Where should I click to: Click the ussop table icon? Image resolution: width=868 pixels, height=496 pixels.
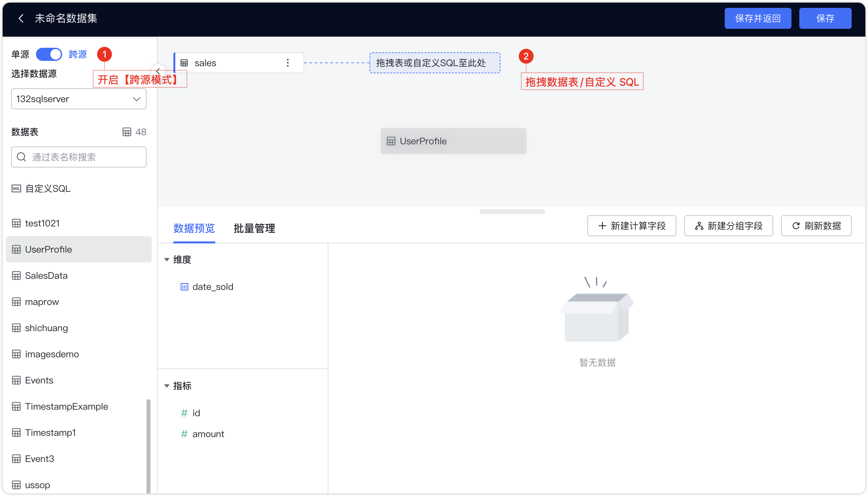point(16,485)
